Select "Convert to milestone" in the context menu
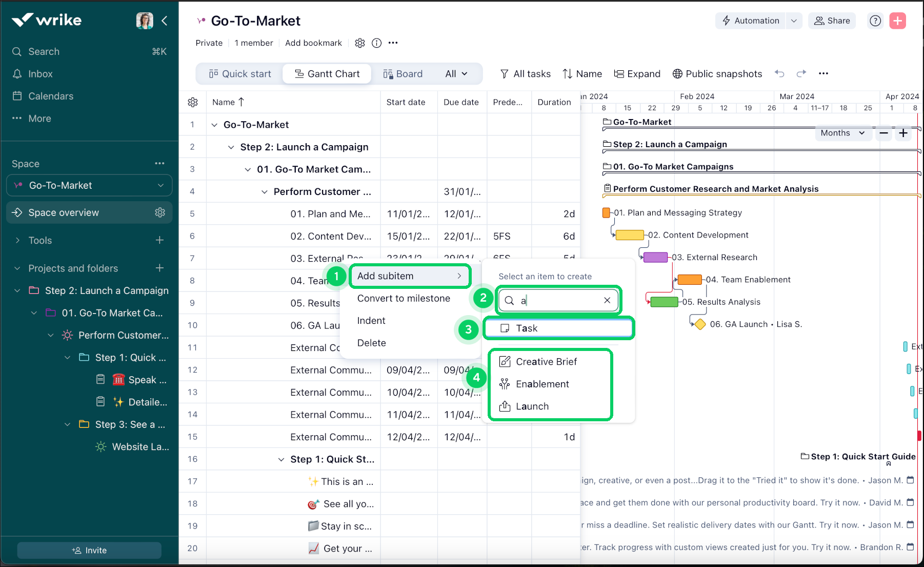 [x=404, y=298]
